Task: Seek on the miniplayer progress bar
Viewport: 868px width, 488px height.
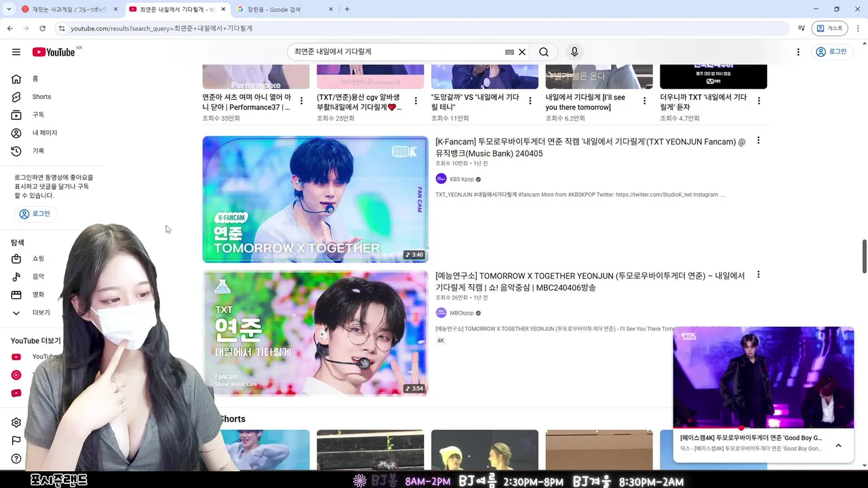Action: 764,428
